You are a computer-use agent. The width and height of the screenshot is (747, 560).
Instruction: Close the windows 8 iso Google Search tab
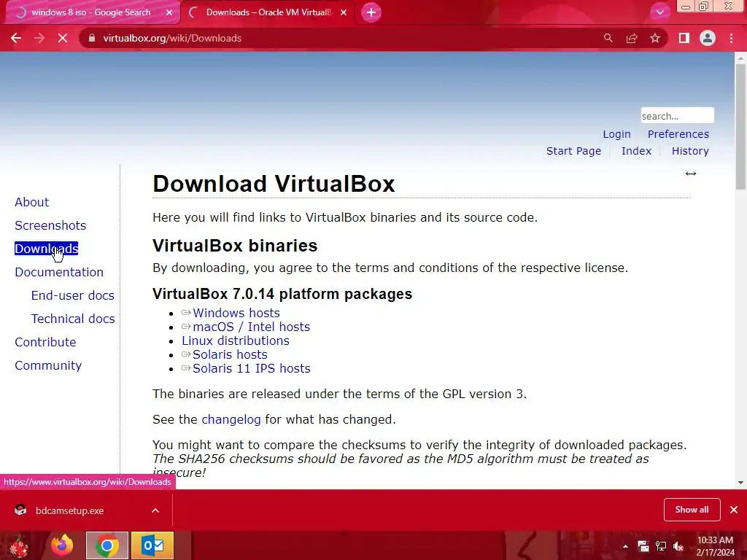point(169,12)
